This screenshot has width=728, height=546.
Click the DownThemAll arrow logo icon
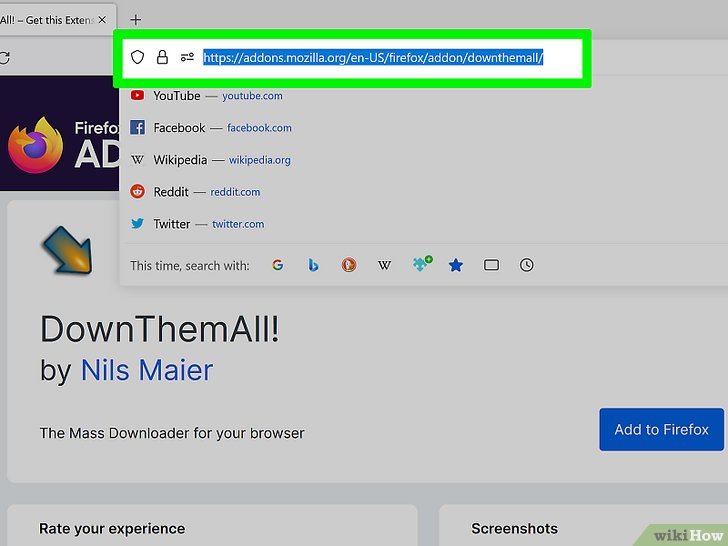(68, 250)
